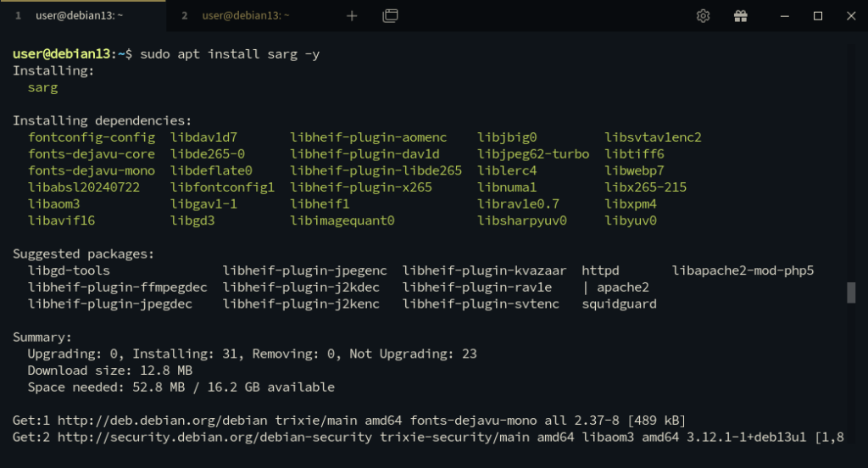The height and width of the screenshot is (468, 868).
Task: Click the tab overview windows icon
Action: pyautogui.click(x=390, y=16)
